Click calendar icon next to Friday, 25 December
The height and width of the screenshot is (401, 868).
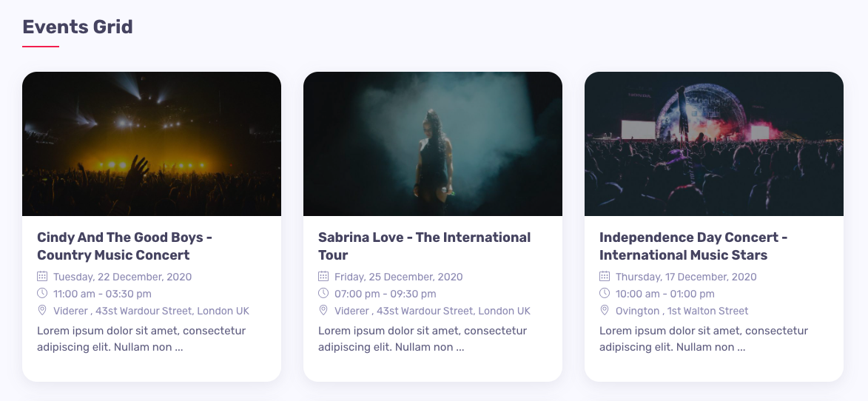pos(323,277)
